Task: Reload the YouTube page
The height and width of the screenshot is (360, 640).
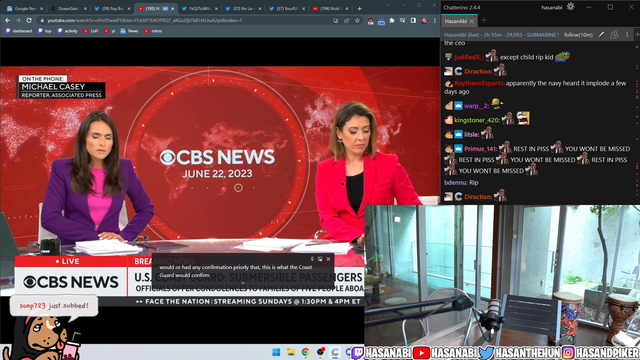Action: 29,20
